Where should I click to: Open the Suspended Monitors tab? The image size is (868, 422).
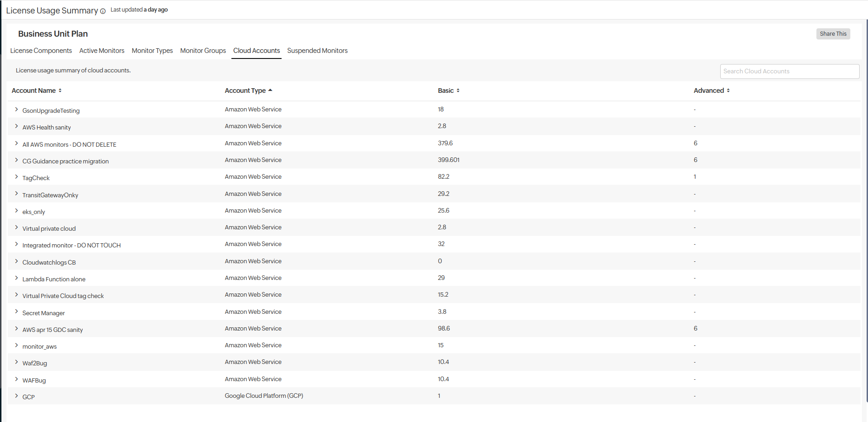pos(317,51)
